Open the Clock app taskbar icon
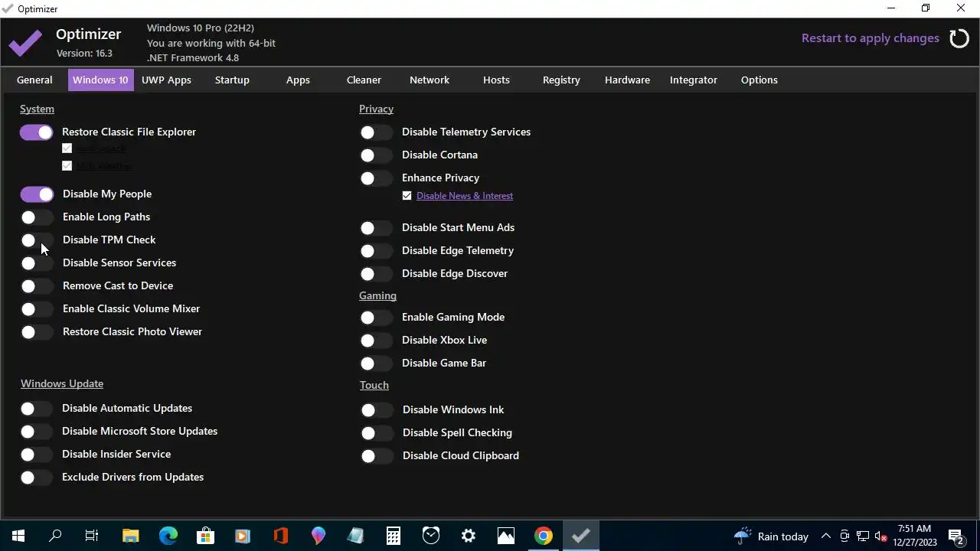Screen dimensions: 980x551 [x=431, y=536]
